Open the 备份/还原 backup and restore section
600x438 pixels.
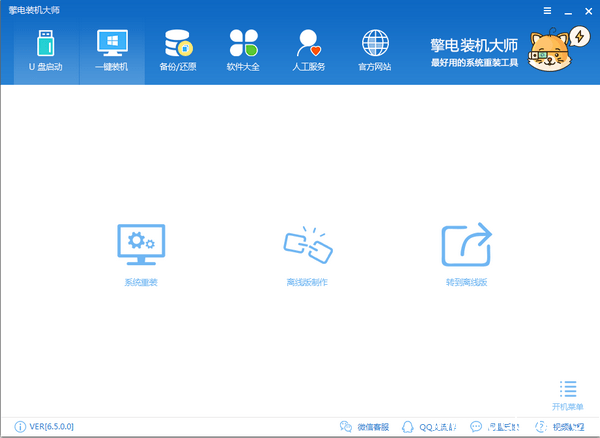coord(178,51)
